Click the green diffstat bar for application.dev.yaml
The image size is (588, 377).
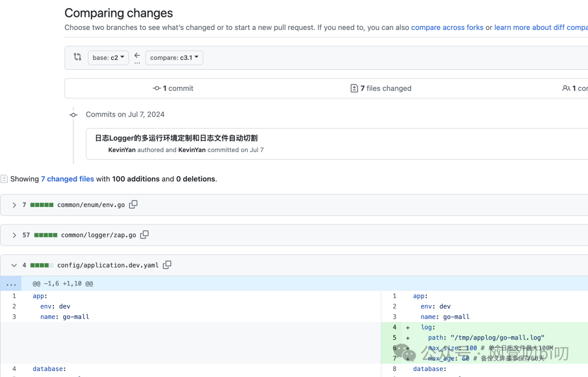42,265
